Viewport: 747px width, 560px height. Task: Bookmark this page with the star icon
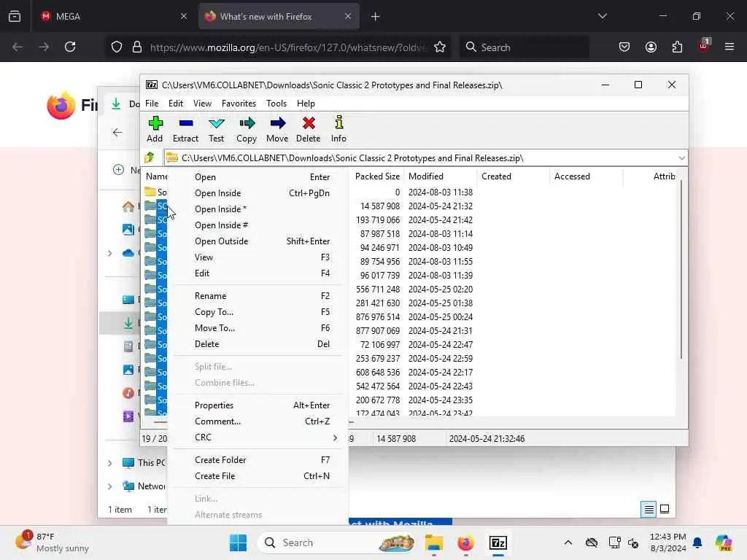[440, 47]
